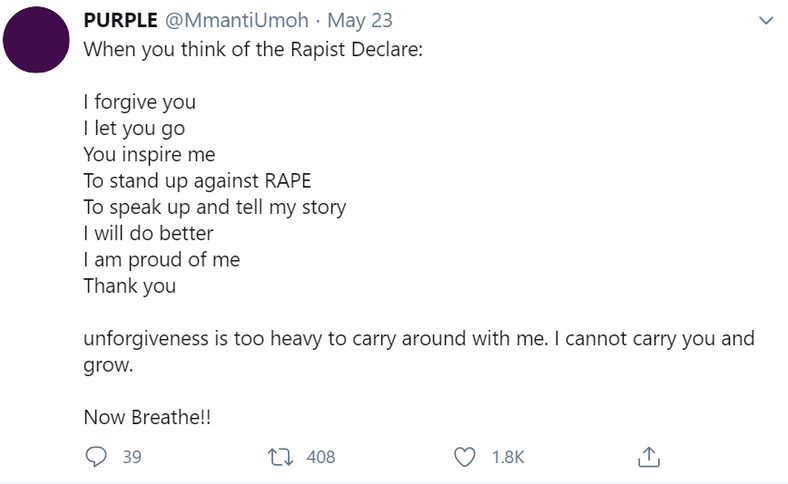
Task: Click the retweet arrows icon
Action: pyautogui.click(x=281, y=457)
